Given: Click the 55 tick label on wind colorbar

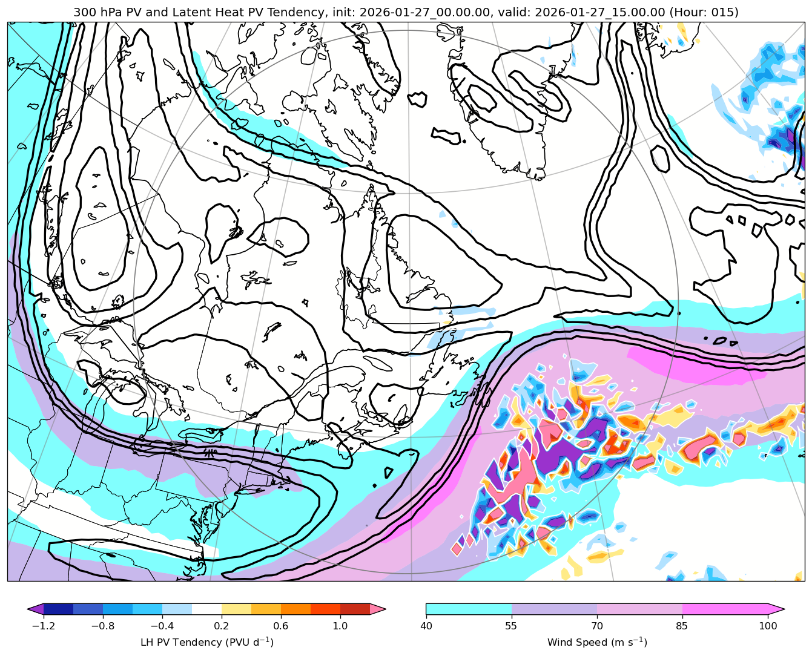Looking at the screenshot, I should point(512,626).
